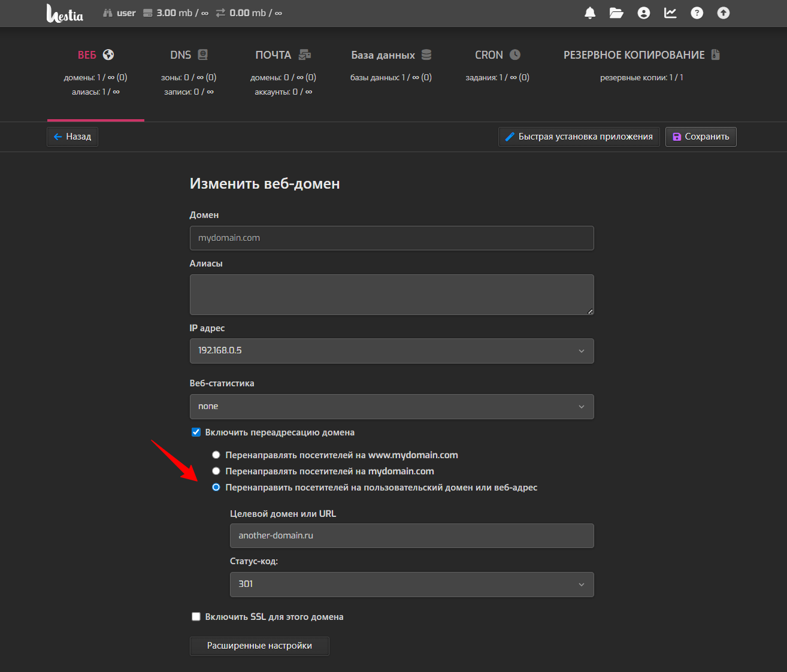Viewport: 787px width, 672px height.
Task: Expand Расширенные настройки
Action: pyautogui.click(x=259, y=646)
